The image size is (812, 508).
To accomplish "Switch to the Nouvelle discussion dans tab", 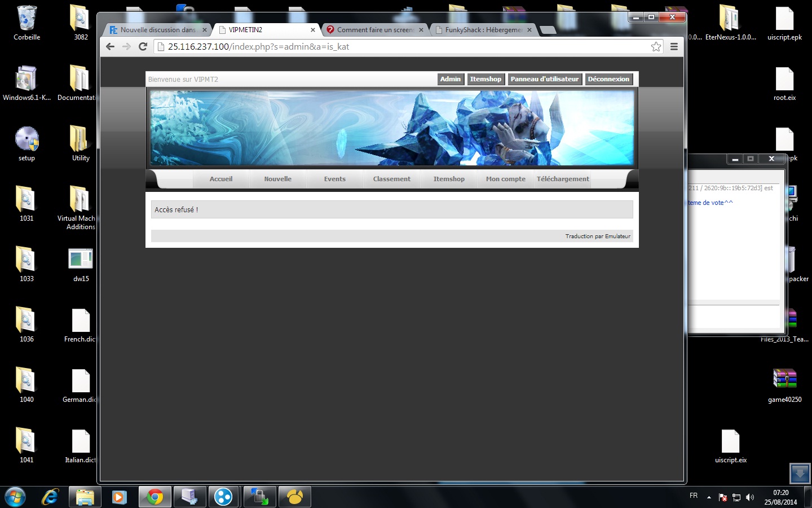I will pos(157,30).
